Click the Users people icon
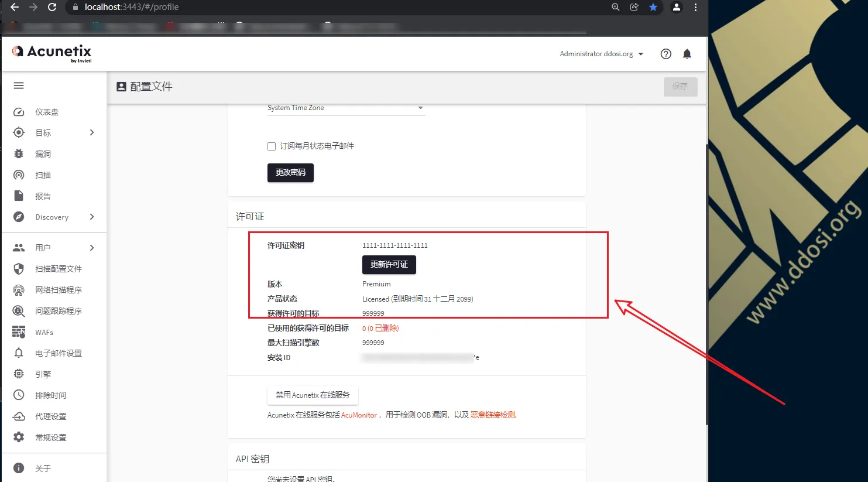 tap(19, 248)
